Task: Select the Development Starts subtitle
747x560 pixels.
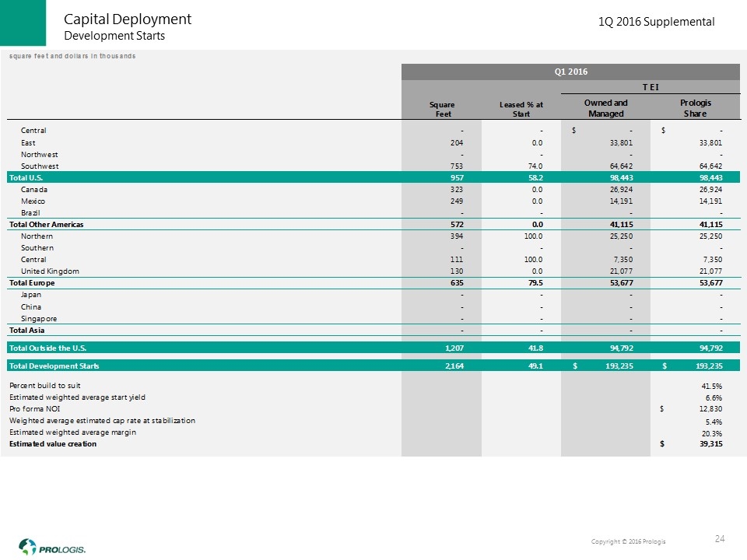Action: [114, 36]
